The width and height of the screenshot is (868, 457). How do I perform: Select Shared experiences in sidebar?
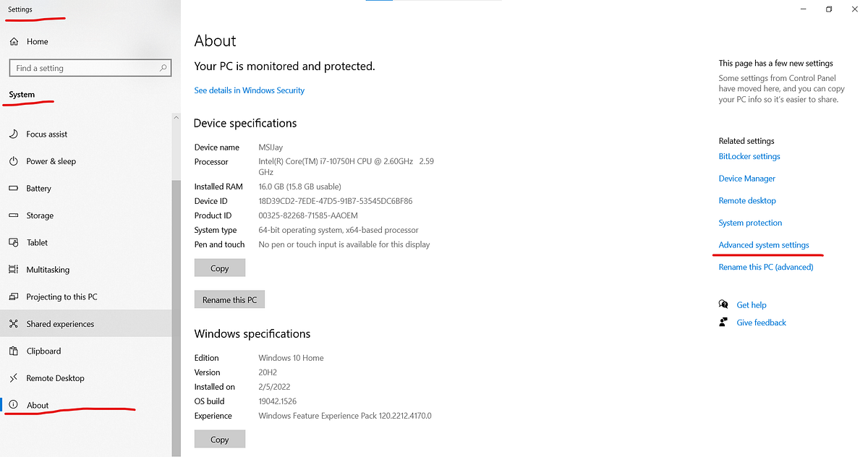(x=59, y=323)
